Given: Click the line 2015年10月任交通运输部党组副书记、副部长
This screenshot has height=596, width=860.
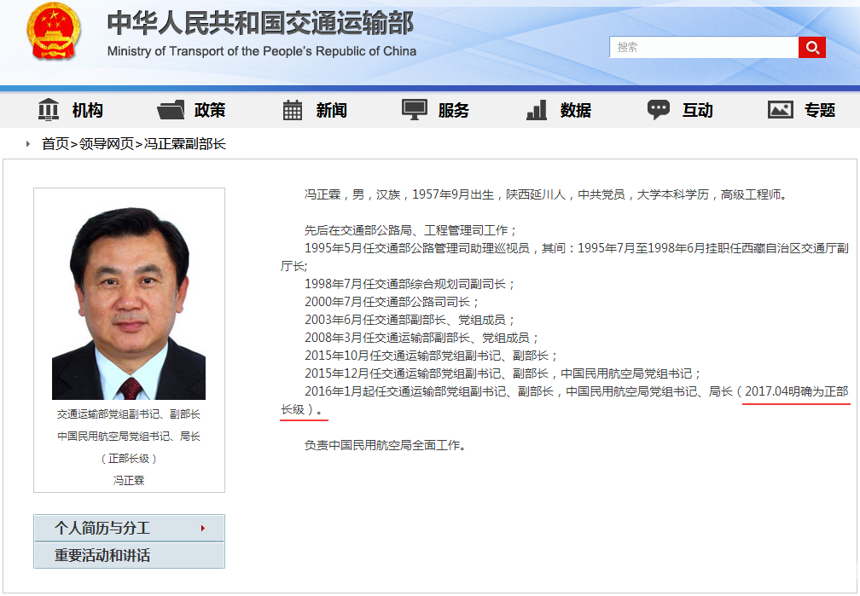Looking at the screenshot, I should pyautogui.click(x=432, y=356).
